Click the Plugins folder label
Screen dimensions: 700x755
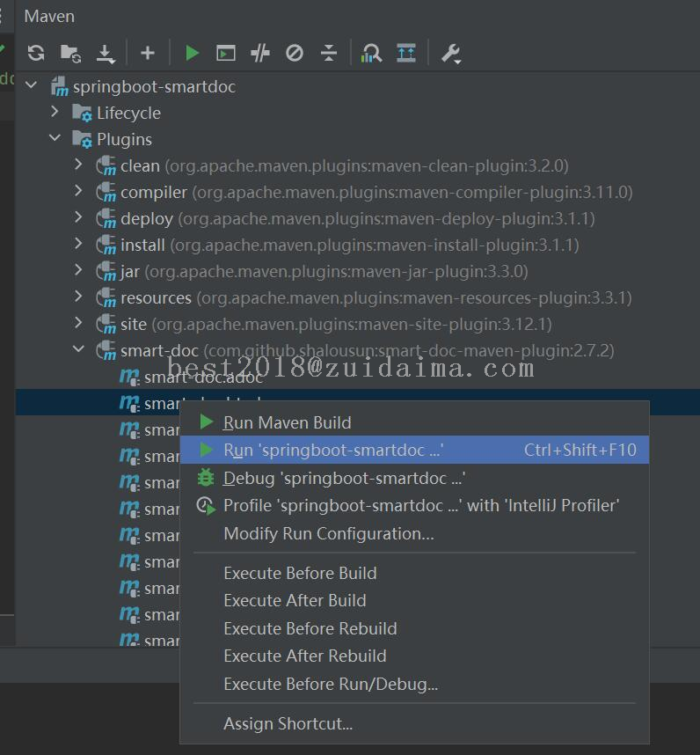pyautogui.click(x=124, y=140)
